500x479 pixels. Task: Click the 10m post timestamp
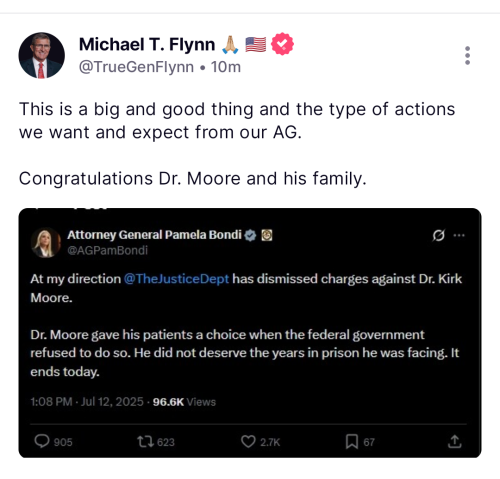(x=226, y=67)
